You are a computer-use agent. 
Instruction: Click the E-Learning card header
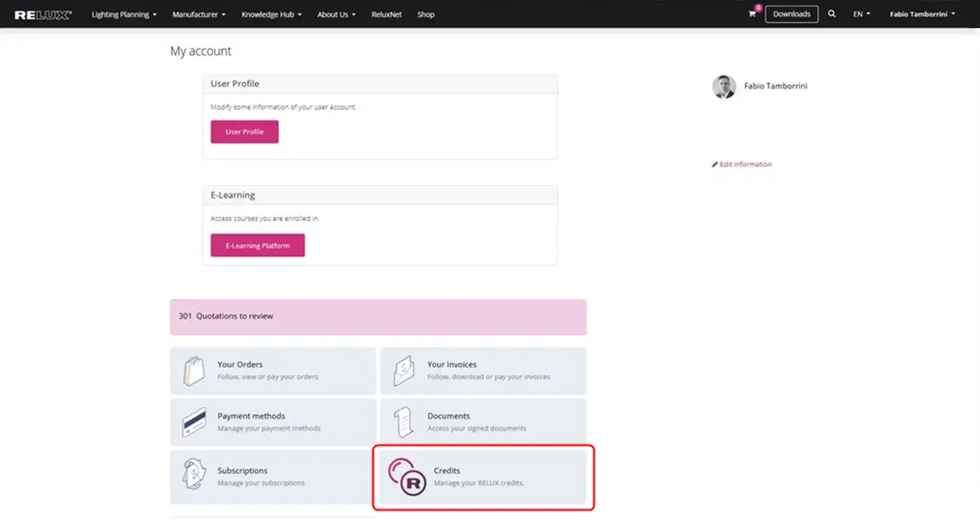[380, 195]
